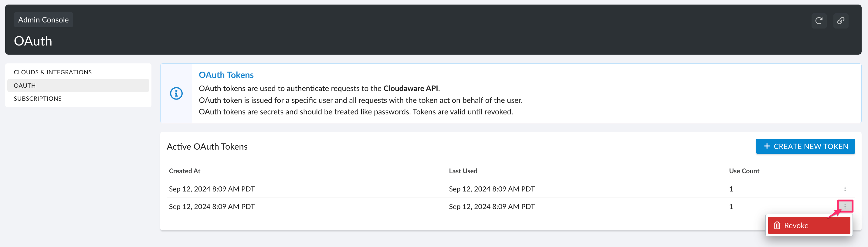Click the link icon at top right
868x247 pixels.
[x=841, y=21]
